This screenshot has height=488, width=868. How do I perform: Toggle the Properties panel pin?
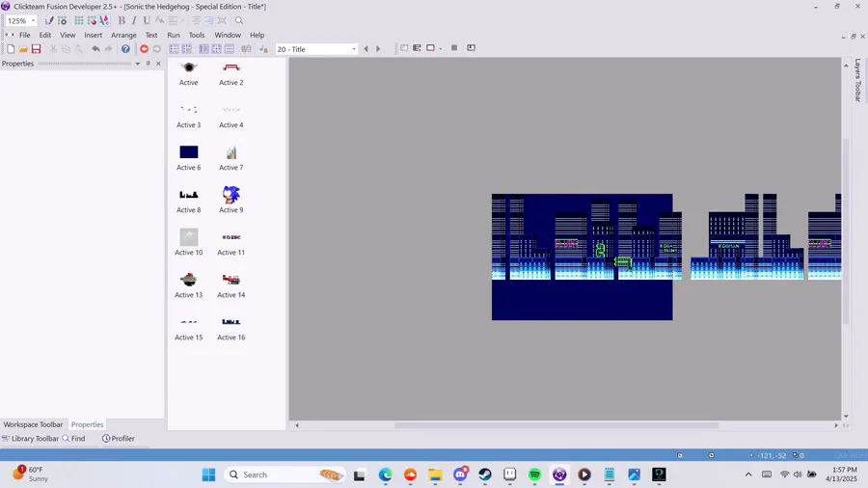pyautogui.click(x=148, y=64)
